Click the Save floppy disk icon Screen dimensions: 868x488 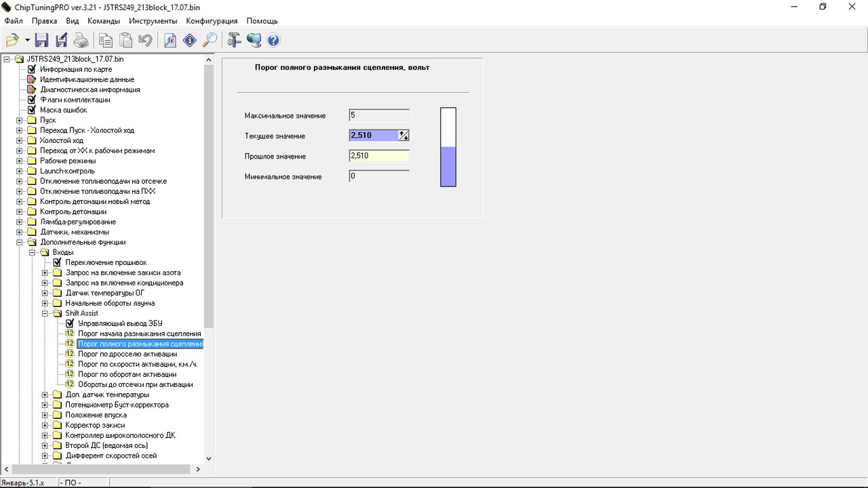click(41, 41)
